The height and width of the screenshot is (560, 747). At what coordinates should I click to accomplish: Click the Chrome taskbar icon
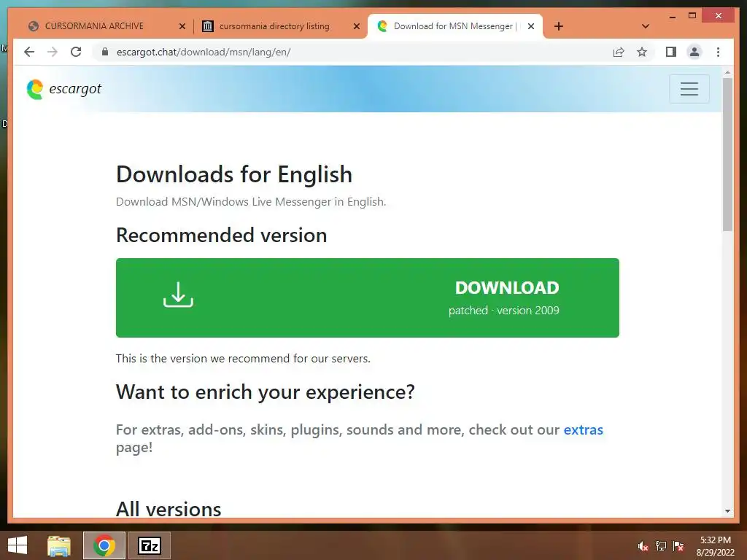click(x=104, y=545)
